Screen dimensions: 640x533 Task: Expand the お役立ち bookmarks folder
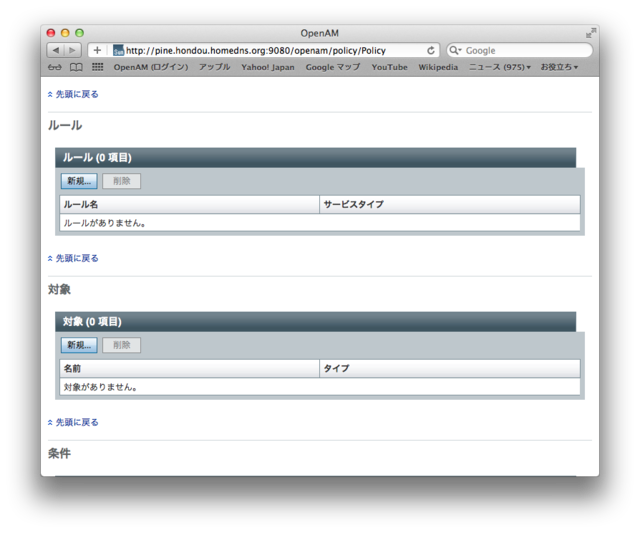[x=559, y=67]
